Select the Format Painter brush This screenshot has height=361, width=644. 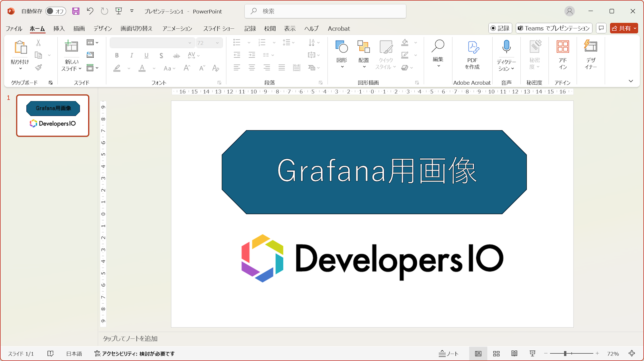pos(38,68)
